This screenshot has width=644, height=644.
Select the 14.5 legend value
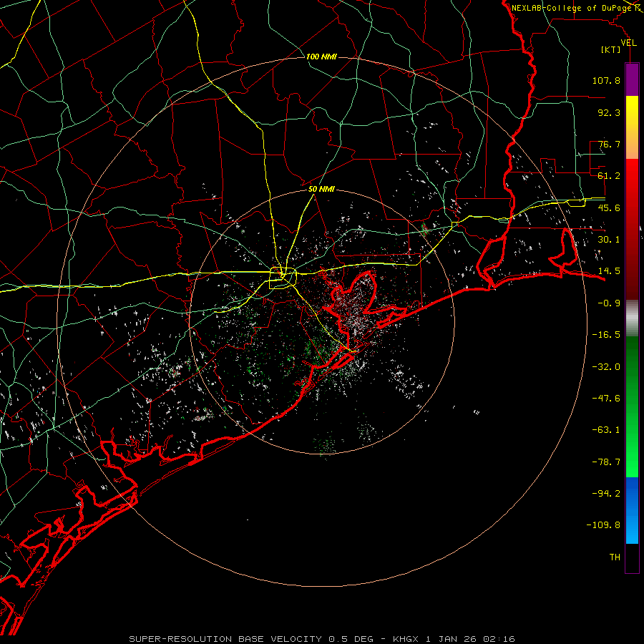(x=609, y=271)
